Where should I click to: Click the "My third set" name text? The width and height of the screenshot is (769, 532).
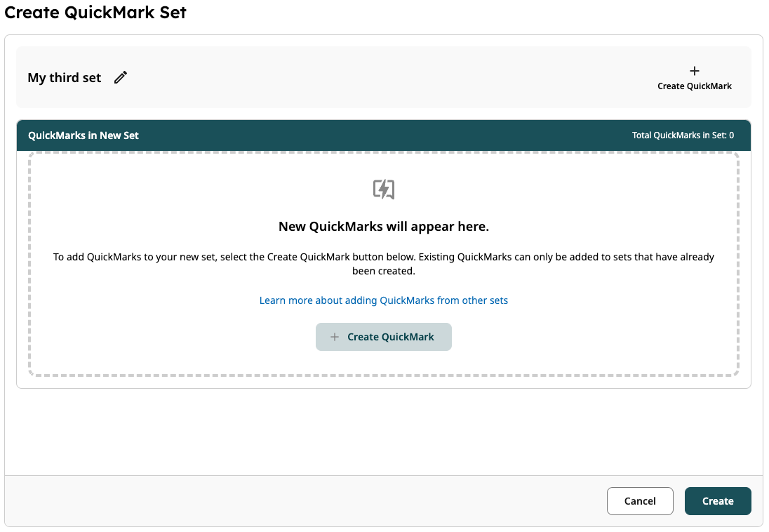[x=65, y=78]
